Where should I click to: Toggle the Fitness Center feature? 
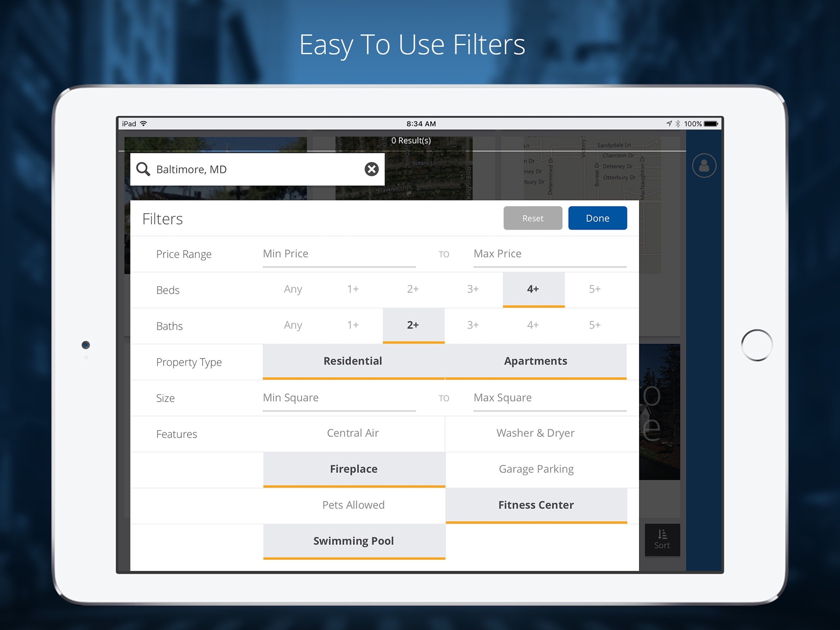pyautogui.click(x=536, y=505)
